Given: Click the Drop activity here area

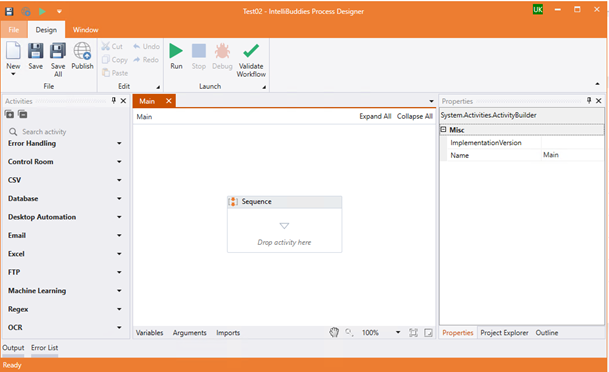Looking at the screenshot, I should (284, 242).
